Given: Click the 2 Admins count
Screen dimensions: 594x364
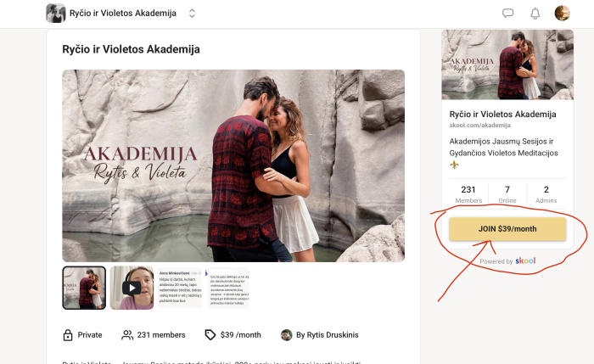Looking at the screenshot, I should (x=546, y=194).
